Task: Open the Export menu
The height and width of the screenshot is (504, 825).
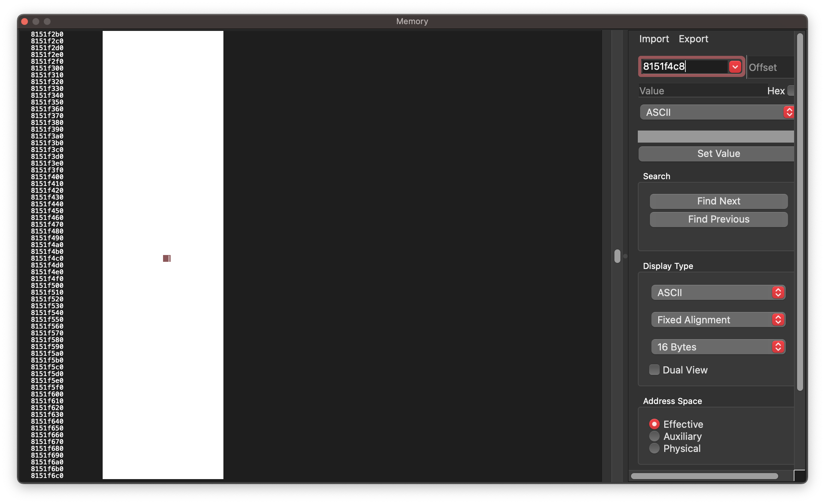Action: tap(693, 39)
